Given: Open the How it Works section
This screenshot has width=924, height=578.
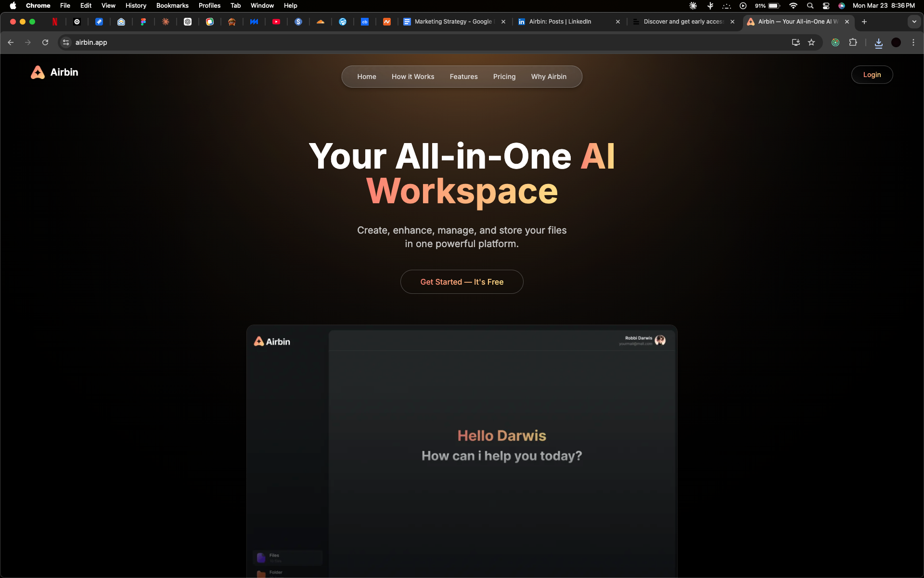Looking at the screenshot, I should (413, 77).
